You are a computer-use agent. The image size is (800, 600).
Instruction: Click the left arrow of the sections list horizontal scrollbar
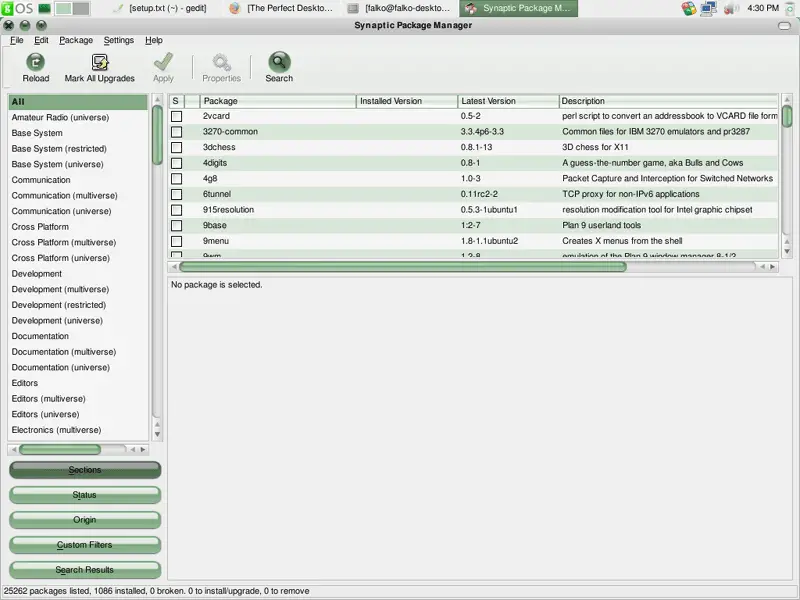pyautogui.click(x=14, y=449)
